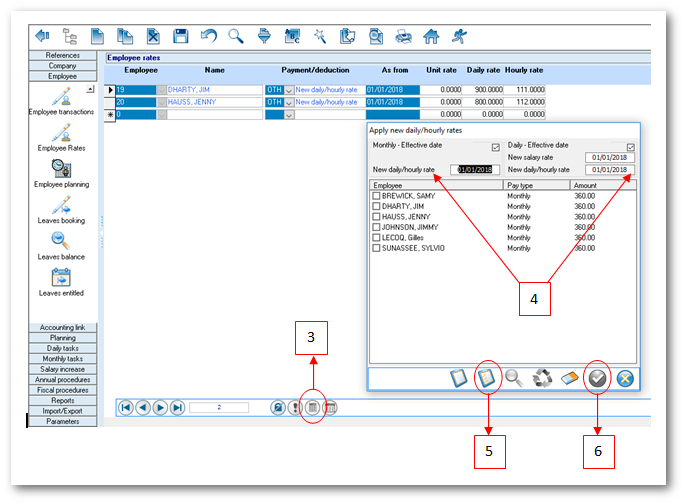Open payment type dropdown for DHARTY, JIM
The width and height of the screenshot is (685, 504).
(289, 90)
